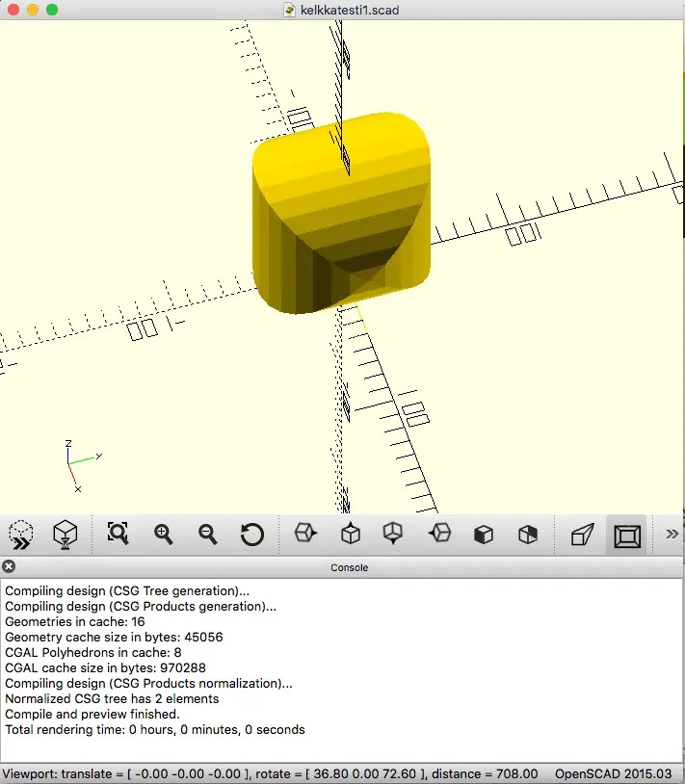Click 'Compiling design (CSG Products normalization)...' line
Image resolution: width=685 pixels, height=784 pixels.
(149, 684)
